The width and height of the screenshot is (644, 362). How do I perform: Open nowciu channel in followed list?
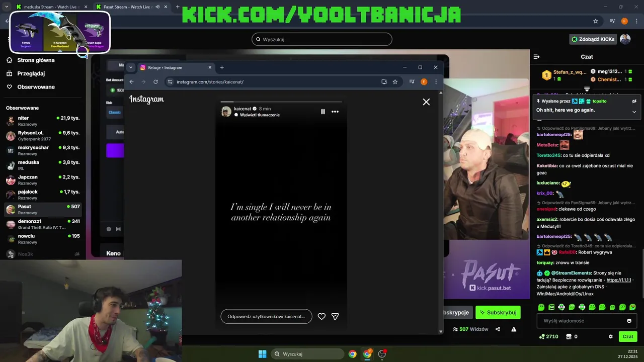(43, 239)
